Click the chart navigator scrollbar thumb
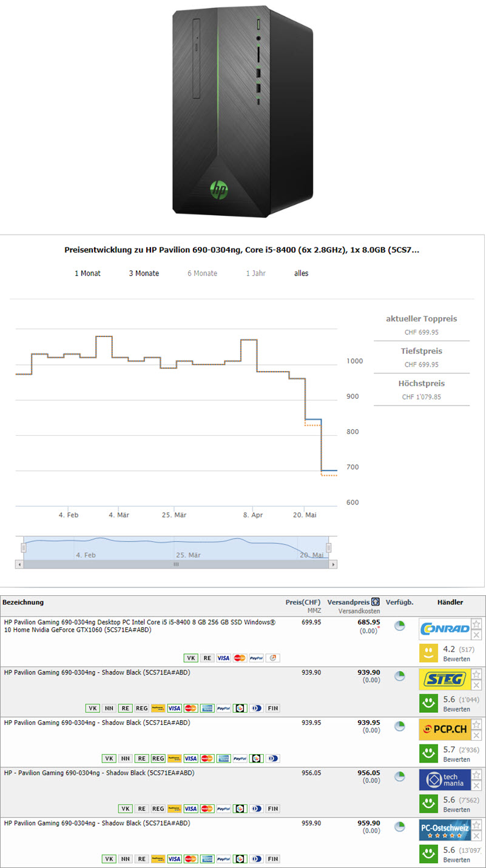Viewport: 486px width, 868px height. coord(176,564)
